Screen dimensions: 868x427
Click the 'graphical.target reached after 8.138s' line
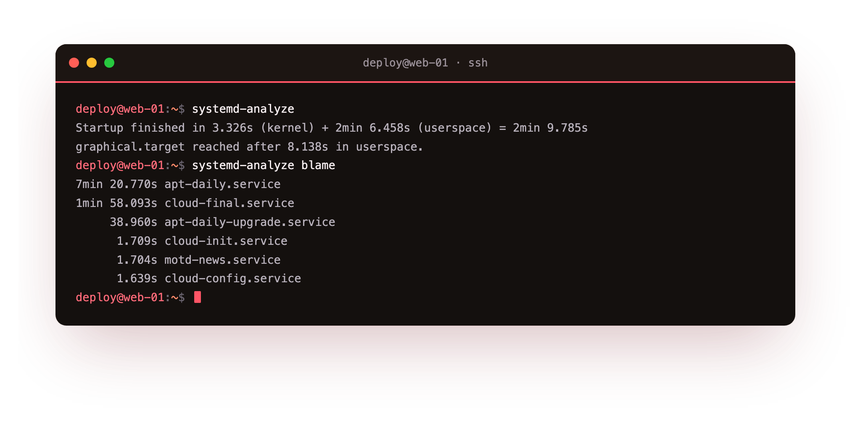[249, 147]
